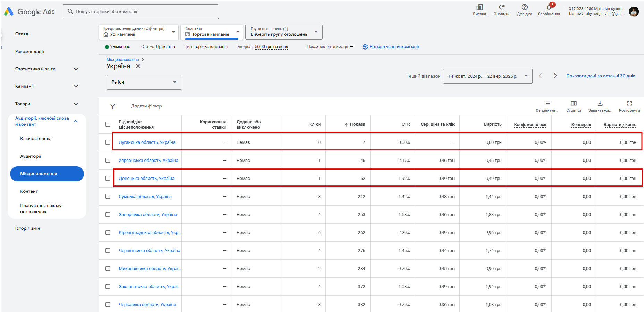Go to Історія змін in sidebar
Screen dimensions: 644x312
pyautogui.click(x=28, y=228)
